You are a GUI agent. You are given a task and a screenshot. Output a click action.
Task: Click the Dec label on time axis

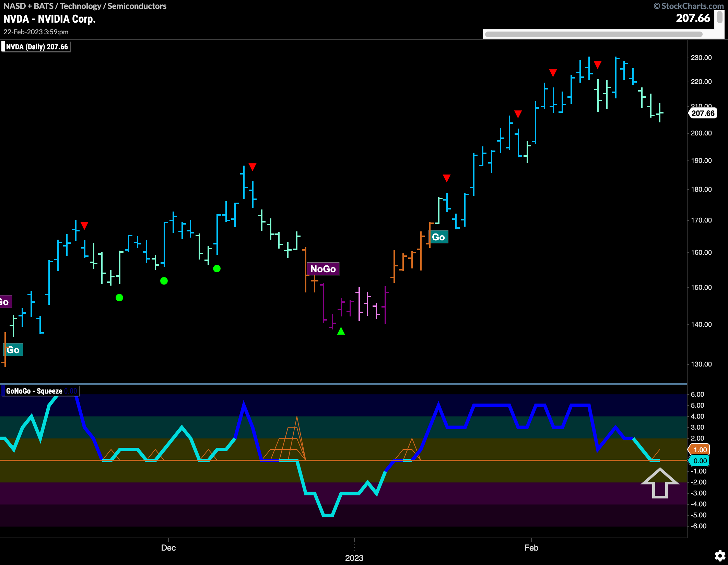tap(168, 548)
